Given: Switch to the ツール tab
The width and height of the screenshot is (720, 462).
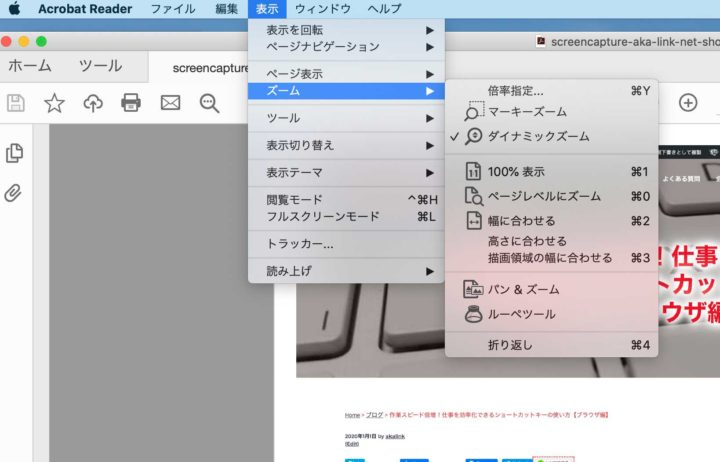Looking at the screenshot, I should pos(100,66).
